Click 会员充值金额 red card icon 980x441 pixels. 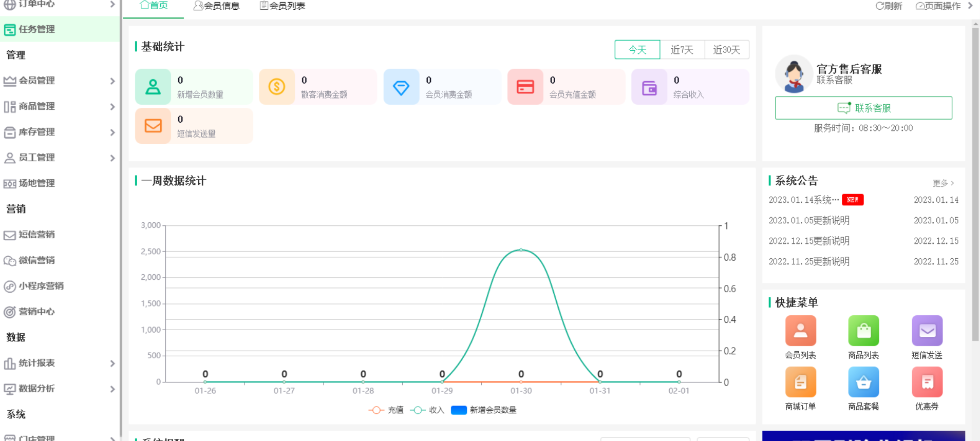coord(525,87)
